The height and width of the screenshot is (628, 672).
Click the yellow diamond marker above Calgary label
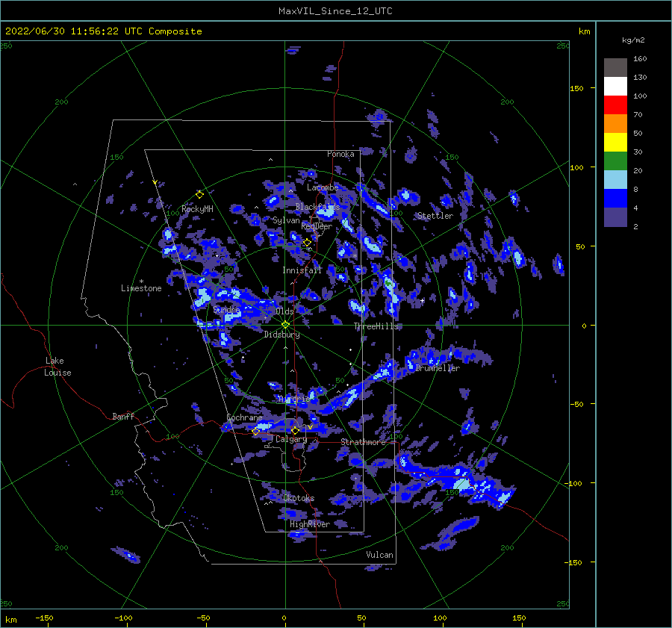tap(295, 430)
